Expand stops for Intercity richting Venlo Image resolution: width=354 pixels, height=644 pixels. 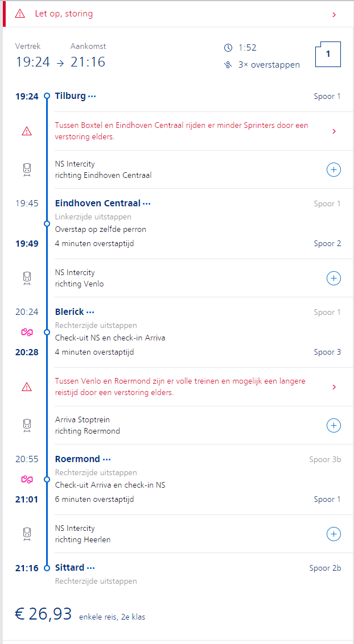point(334,278)
